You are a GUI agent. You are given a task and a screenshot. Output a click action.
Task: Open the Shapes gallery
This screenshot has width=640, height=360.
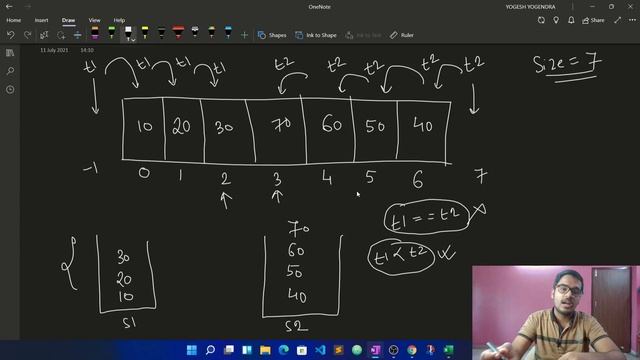pyautogui.click(x=272, y=36)
